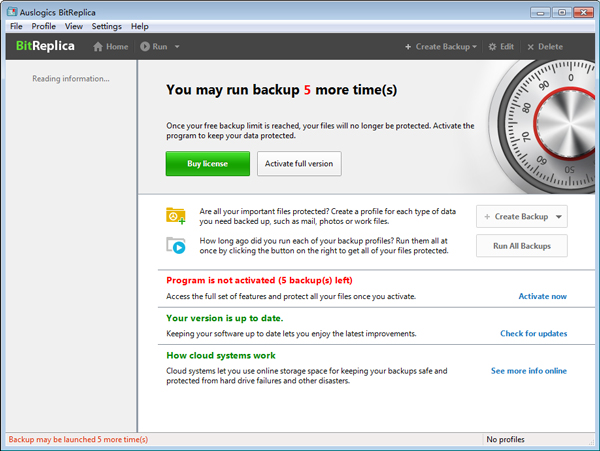Screen dimensions: 600x451
Task: Click the Auslogics BitReplica title bar icon
Action: coord(12,12)
